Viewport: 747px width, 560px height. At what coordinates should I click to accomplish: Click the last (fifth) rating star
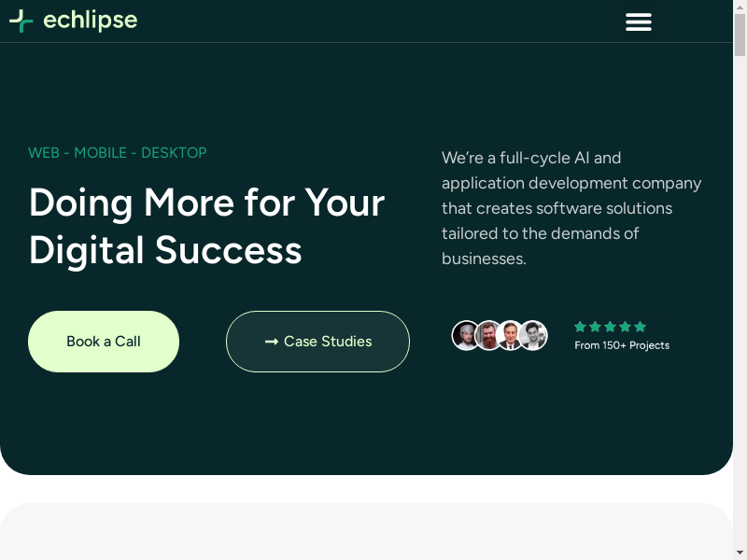(640, 327)
